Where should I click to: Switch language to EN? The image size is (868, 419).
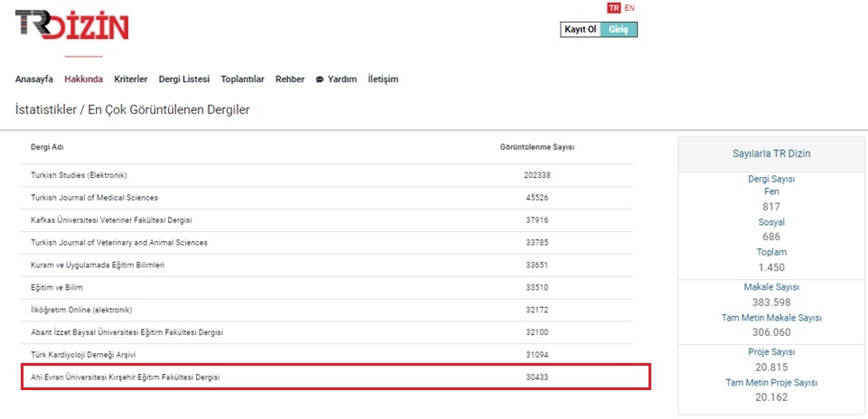coord(630,8)
